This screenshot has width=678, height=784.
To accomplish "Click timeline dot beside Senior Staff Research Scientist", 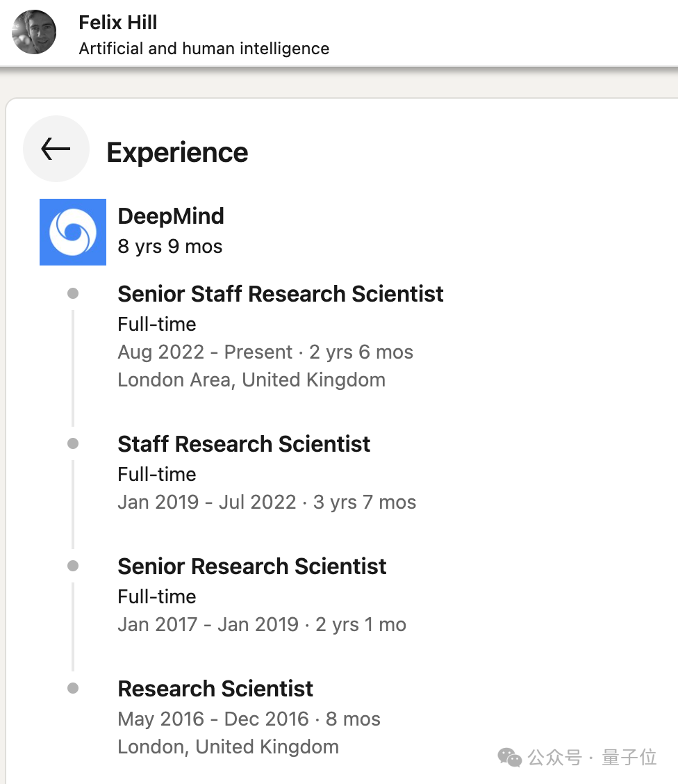I will [73, 294].
